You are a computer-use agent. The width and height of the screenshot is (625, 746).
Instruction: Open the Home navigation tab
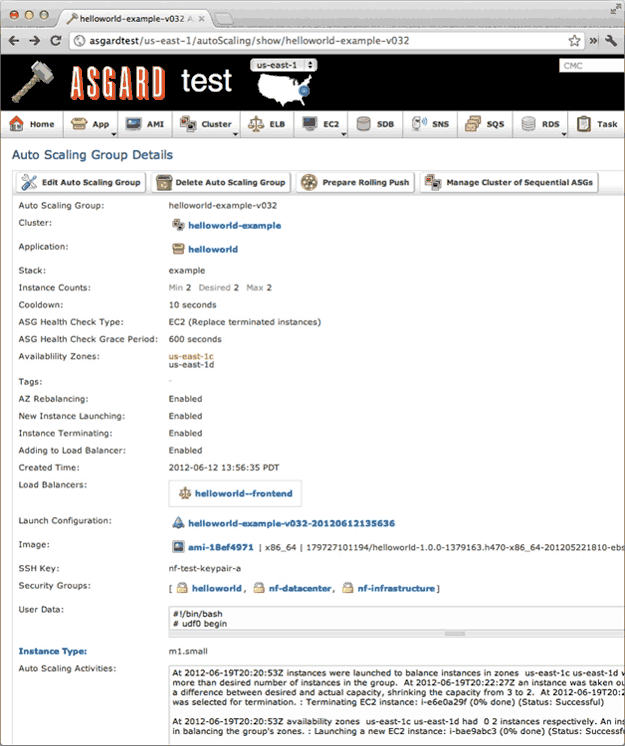click(32, 124)
